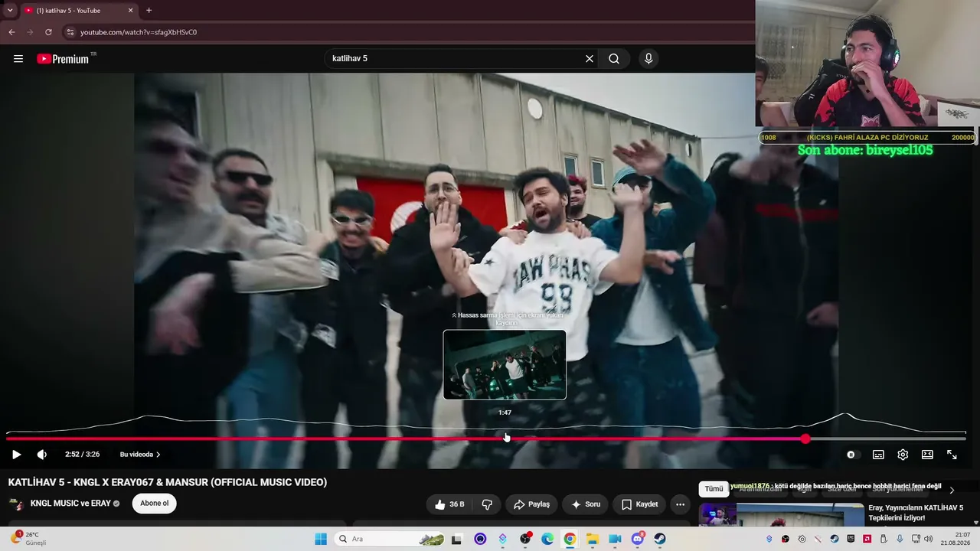Mute the video with the volume icon
Image resolution: width=980 pixels, height=551 pixels.
[42, 455]
